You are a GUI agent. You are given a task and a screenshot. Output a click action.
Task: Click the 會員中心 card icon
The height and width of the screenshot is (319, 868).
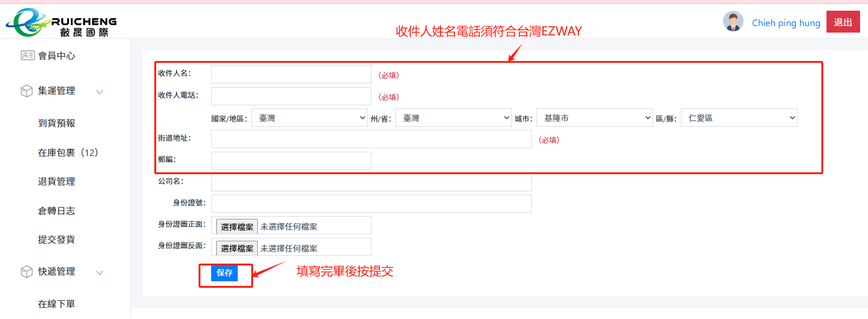[x=28, y=55]
